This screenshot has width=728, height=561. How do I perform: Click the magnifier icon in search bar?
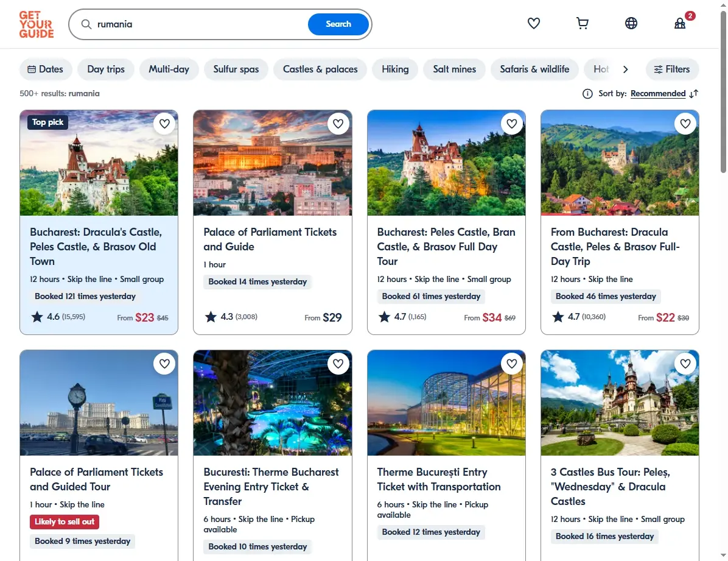coord(86,24)
